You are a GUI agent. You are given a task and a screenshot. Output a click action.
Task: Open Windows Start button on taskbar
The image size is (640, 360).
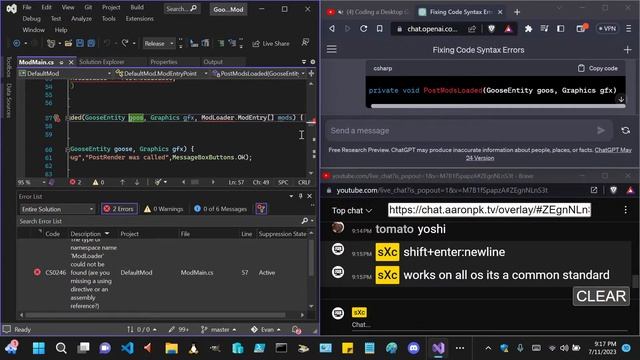pyautogui.click(x=39, y=348)
